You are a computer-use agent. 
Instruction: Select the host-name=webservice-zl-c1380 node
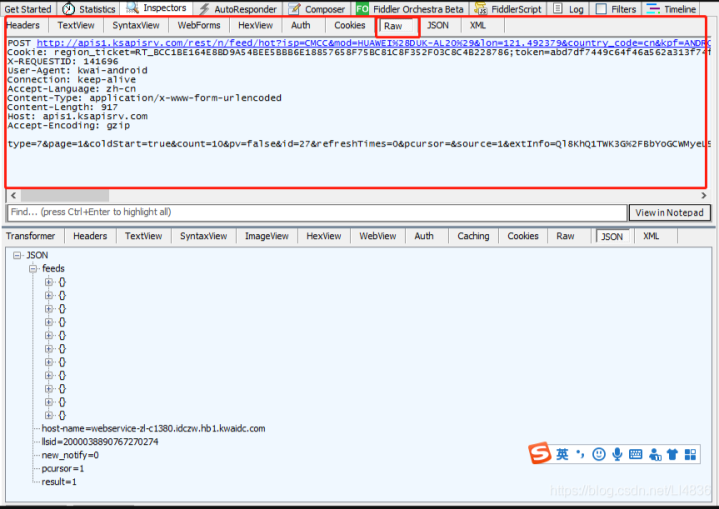[x=153, y=429]
